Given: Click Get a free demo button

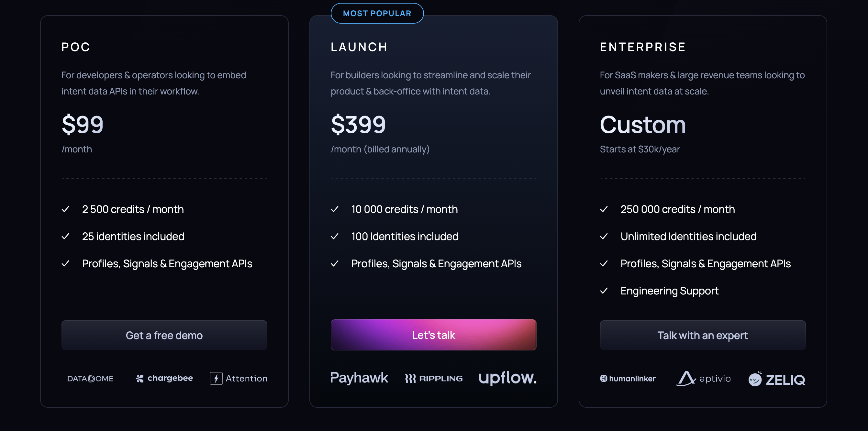Looking at the screenshot, I should [164, 335].
